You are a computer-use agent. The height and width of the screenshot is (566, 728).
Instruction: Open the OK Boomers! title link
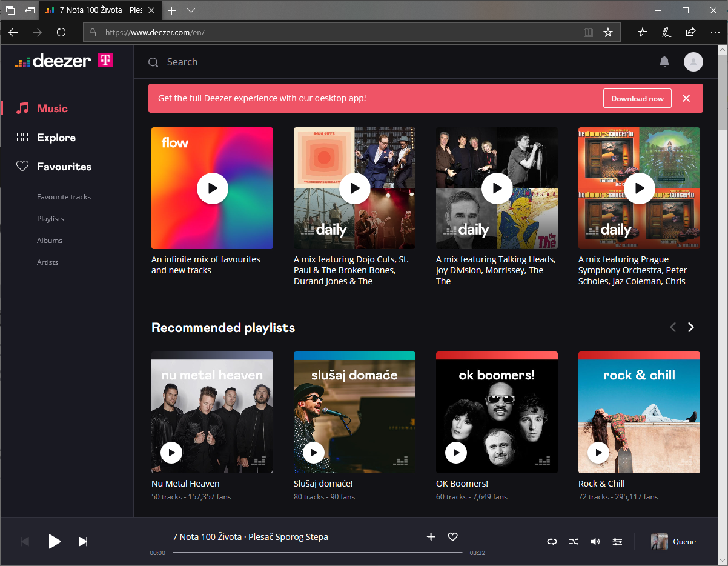[462, 484]
